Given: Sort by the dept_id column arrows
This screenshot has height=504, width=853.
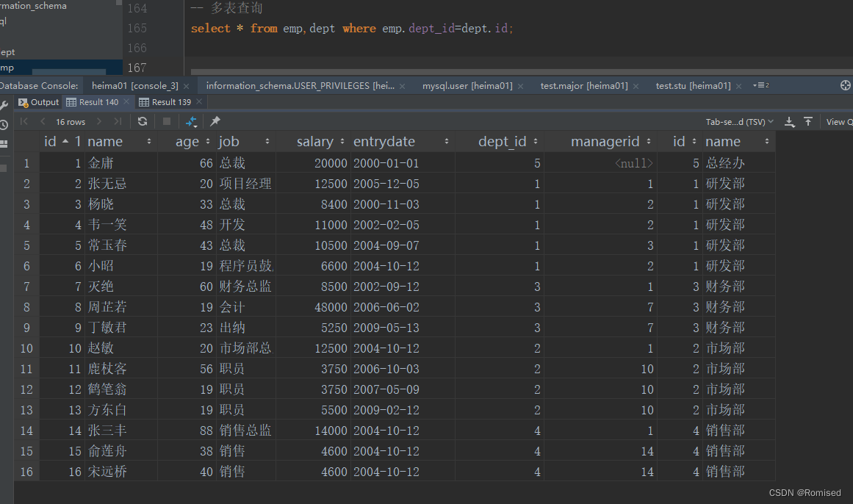Looking at the screenshot, I should (536, 142).
